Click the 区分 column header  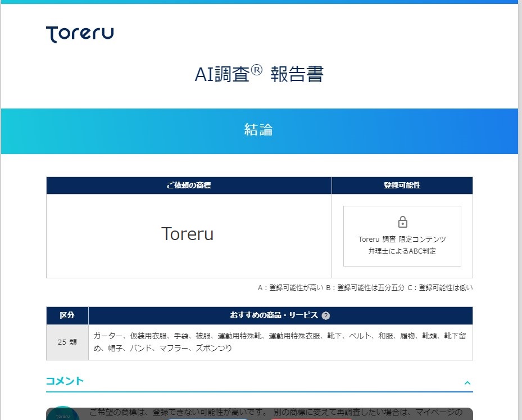tap(67, 315)
